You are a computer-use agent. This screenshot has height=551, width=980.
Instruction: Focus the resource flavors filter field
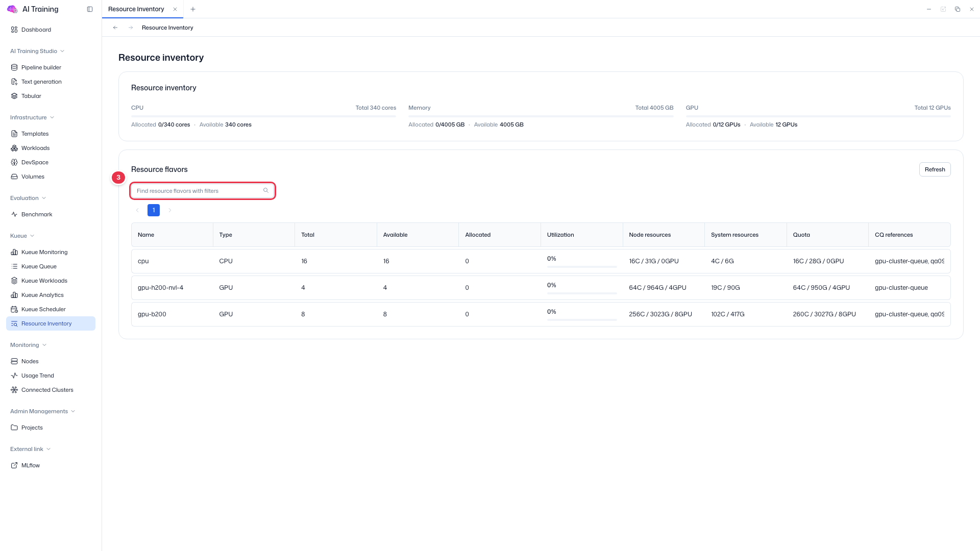point(203,191)
